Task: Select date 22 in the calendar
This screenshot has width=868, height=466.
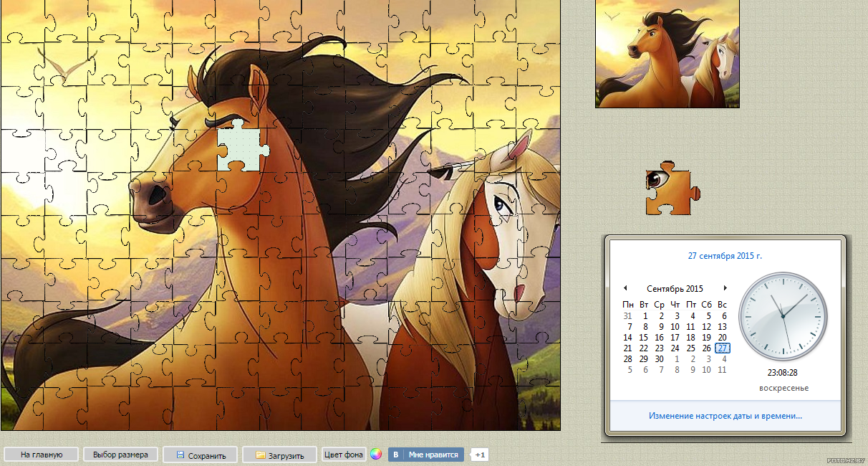Action: [644, 348]
